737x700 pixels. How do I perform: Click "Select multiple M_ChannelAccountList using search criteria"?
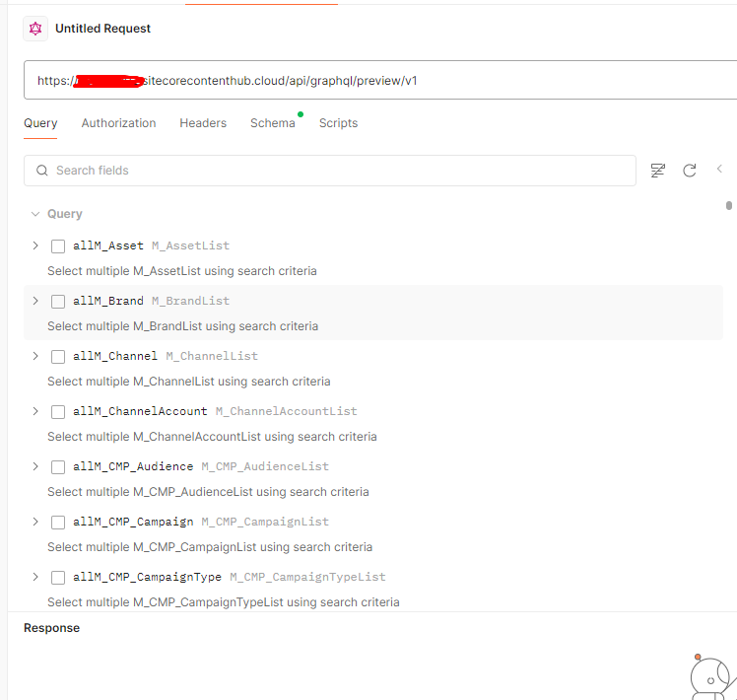(x=212, y=437)
